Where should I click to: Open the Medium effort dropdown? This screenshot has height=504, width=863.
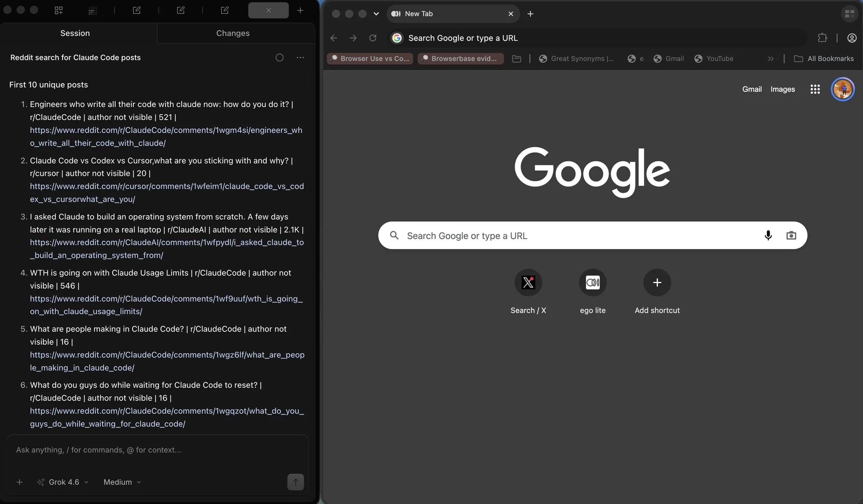[122, 482]
